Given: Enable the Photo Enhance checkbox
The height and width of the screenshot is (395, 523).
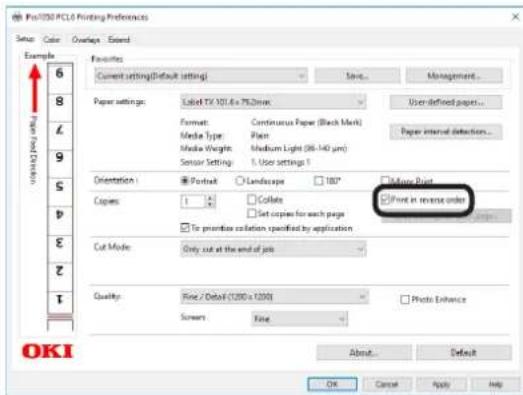Looking at the screenshot, I should coord(405,299).
